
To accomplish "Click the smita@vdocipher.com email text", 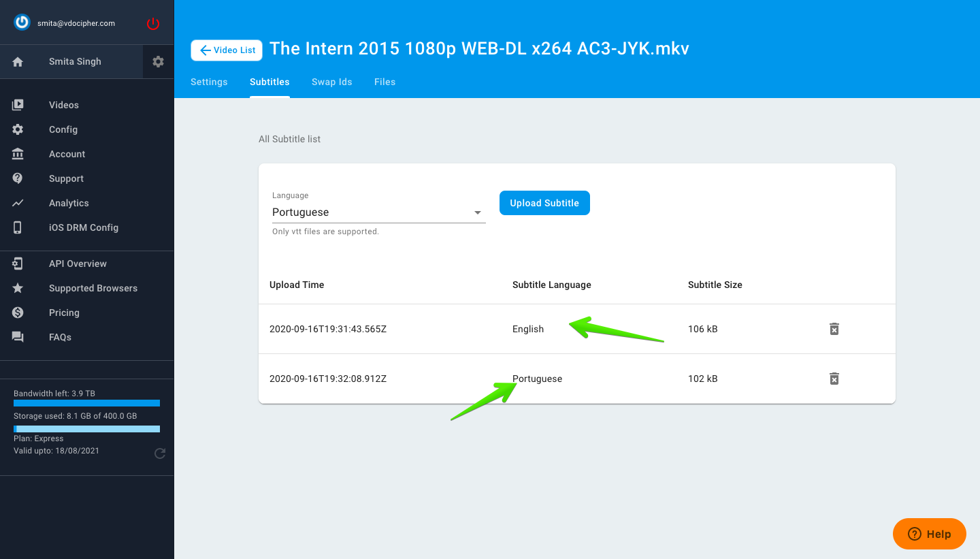I will pyautogui.click(x=76, y=23).
